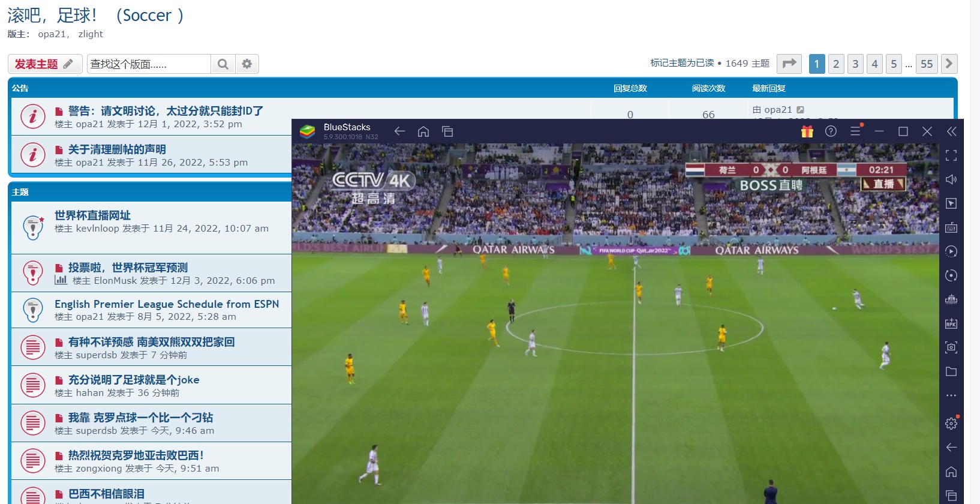The height and width of the screenshot is (504, 980).
Task: Collapse the BlueStacks side toolbar with double chevron
Action: point(951,131)
